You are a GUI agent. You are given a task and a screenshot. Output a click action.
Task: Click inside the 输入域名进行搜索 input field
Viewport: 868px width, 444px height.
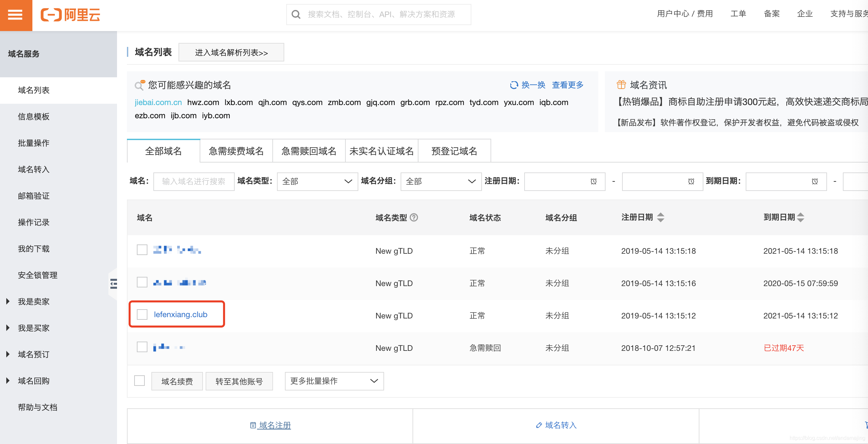tap(193, 182)
